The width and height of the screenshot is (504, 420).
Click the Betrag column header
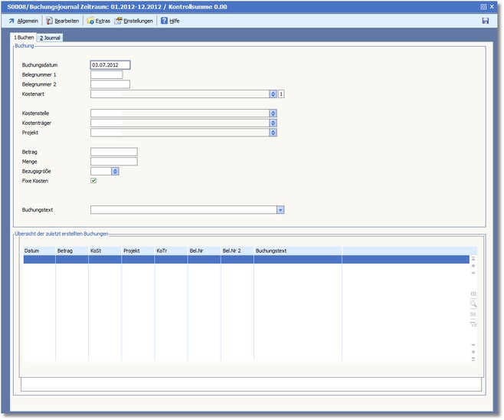coord(65,251)
